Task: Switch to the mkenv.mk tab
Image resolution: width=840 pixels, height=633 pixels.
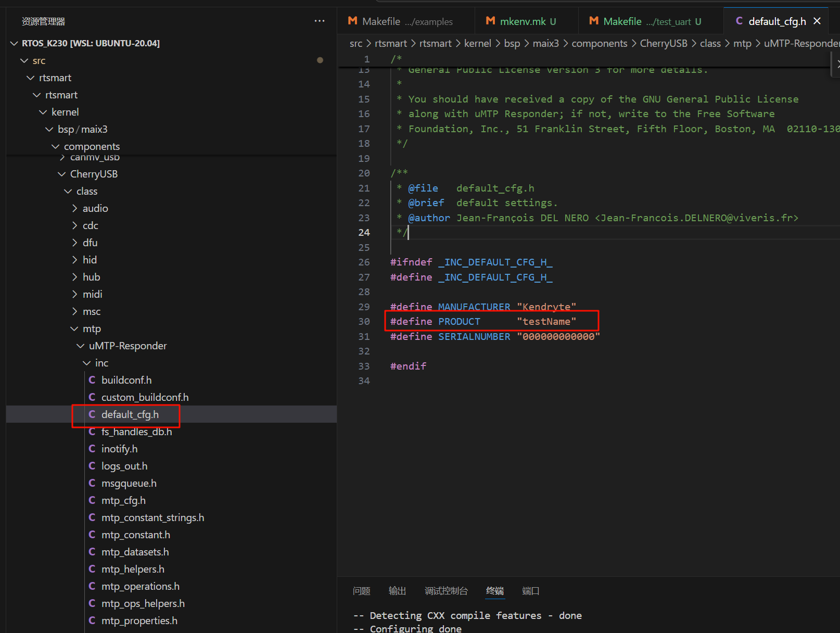Action: [527, 21]
